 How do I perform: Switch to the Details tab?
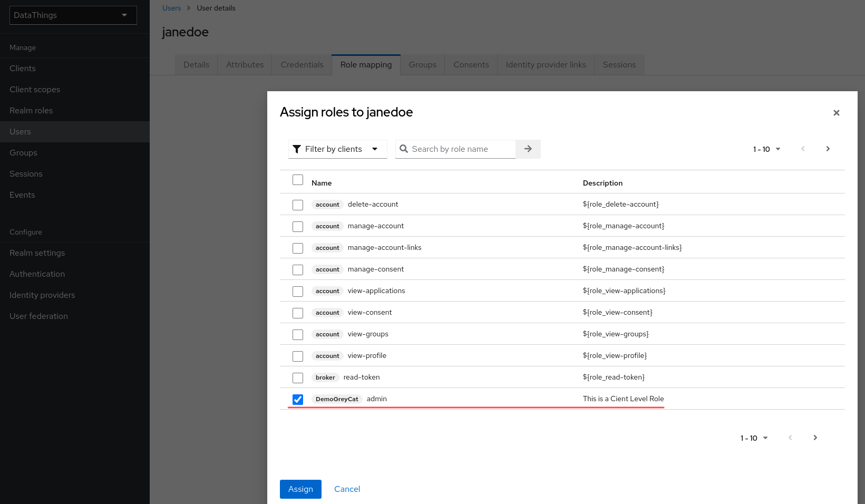(x=196, y=65)
